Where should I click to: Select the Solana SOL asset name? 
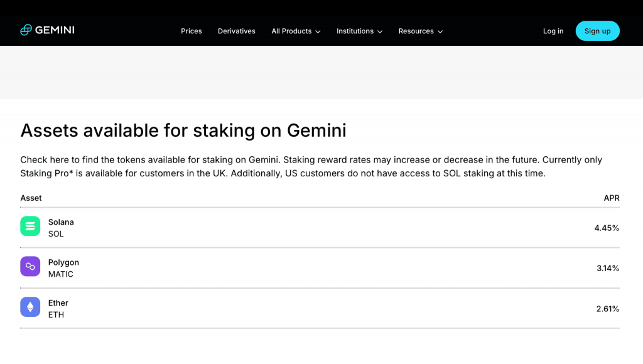click(61, 228)
